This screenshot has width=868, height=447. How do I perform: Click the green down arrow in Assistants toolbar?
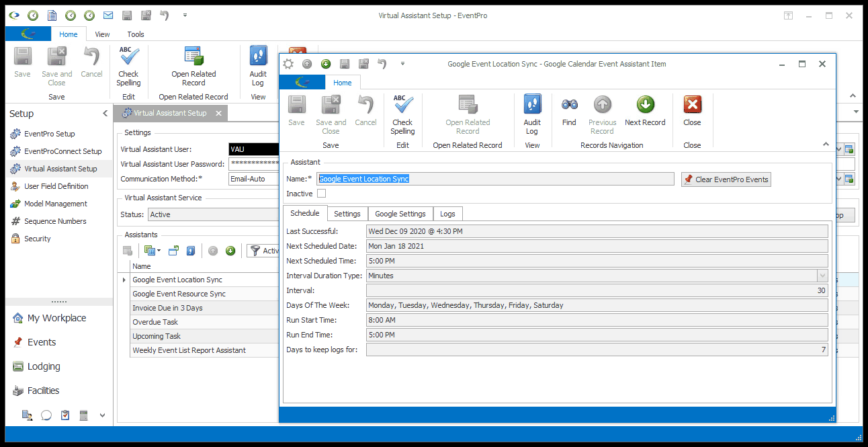point(230,251)
